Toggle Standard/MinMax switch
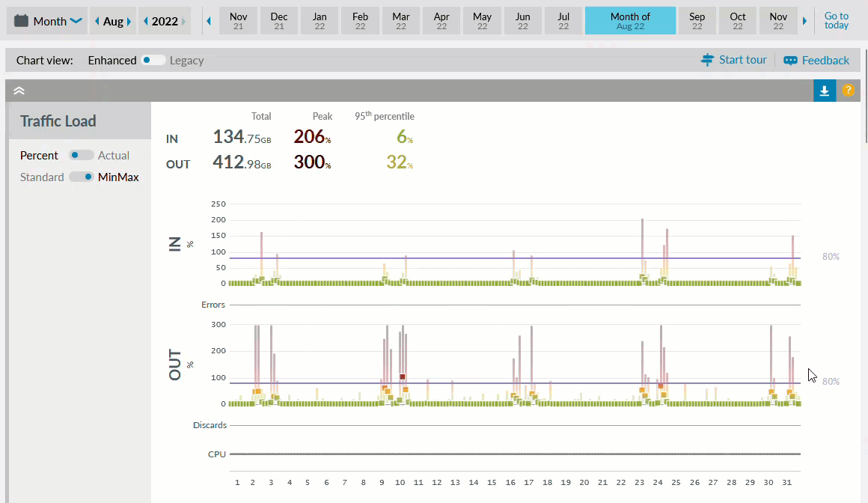 [82, 177]
